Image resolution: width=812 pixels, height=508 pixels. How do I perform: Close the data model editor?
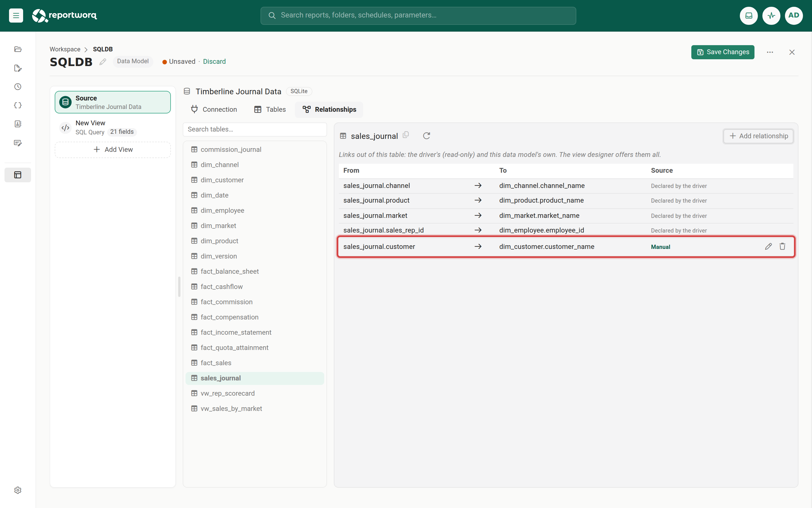[792, 52]
